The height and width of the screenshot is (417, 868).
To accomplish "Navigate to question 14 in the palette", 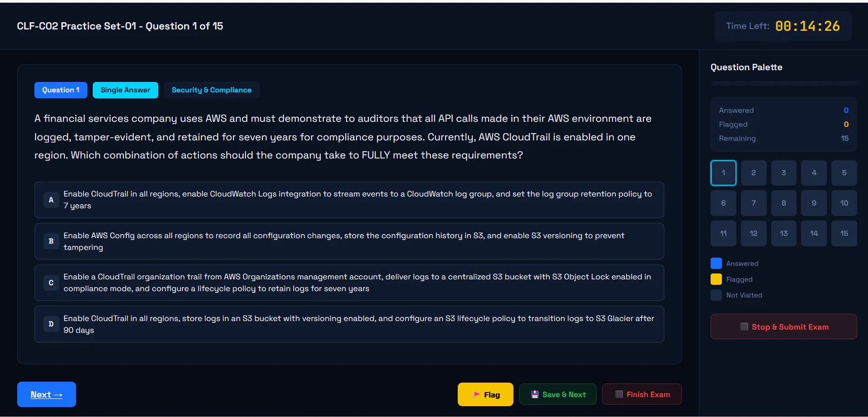I will pos(814,234).
